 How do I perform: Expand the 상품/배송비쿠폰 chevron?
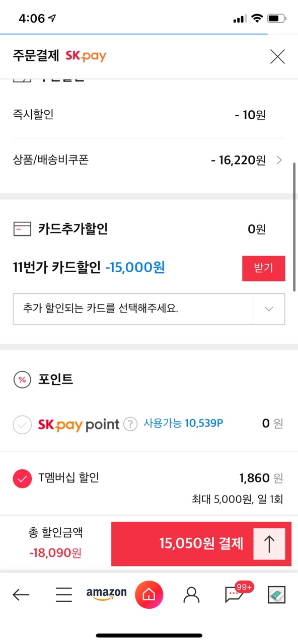click(x=279, y=160)
